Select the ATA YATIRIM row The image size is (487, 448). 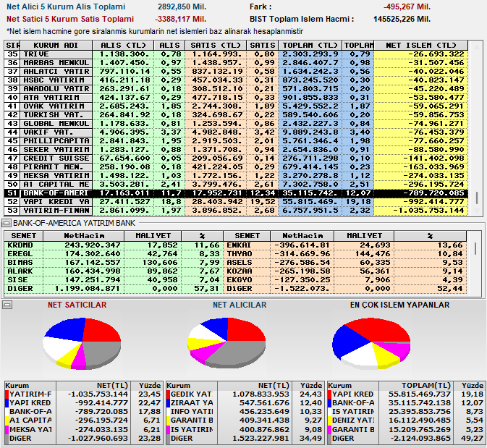(x=236, y=98)
